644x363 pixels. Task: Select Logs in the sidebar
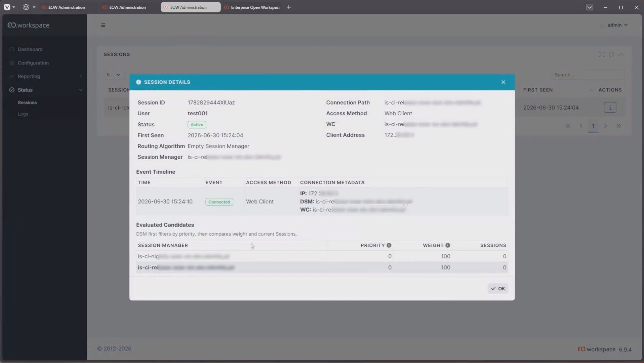pos(23,114)
